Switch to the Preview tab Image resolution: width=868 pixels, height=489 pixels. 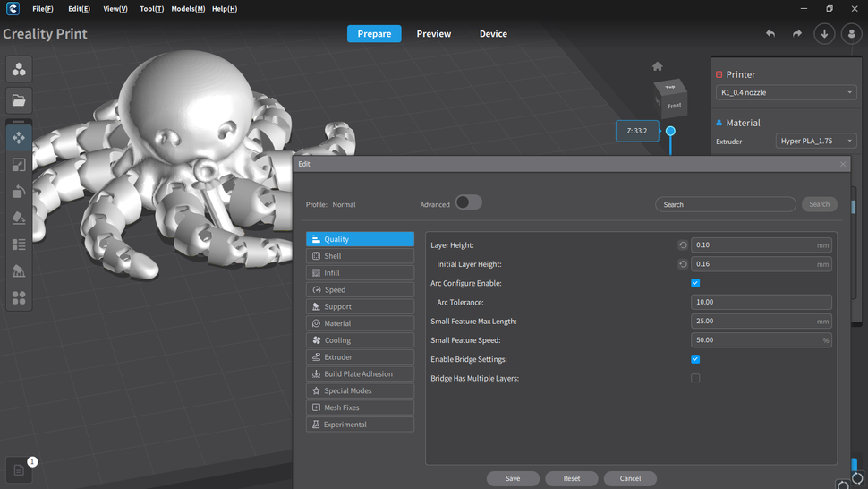(434, 34)
